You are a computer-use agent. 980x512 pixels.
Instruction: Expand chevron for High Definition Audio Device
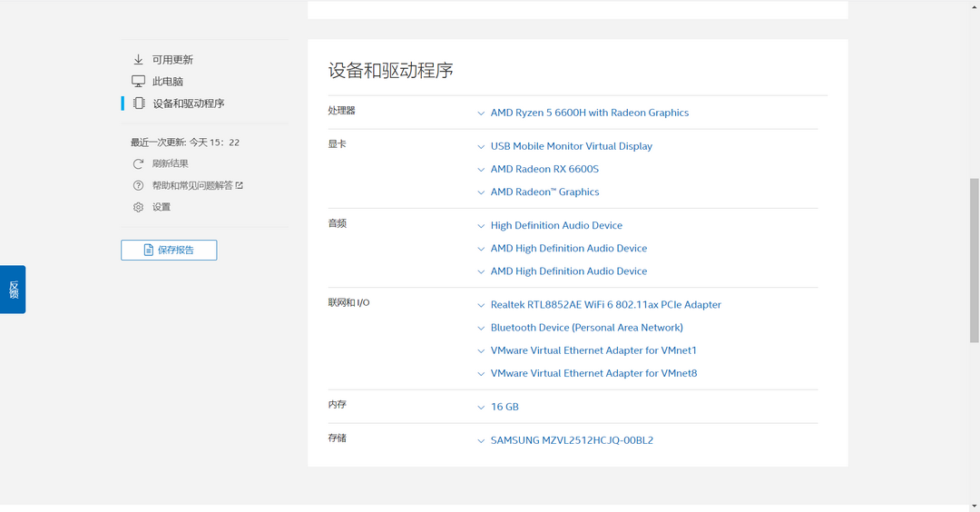[x=481, y=226]
